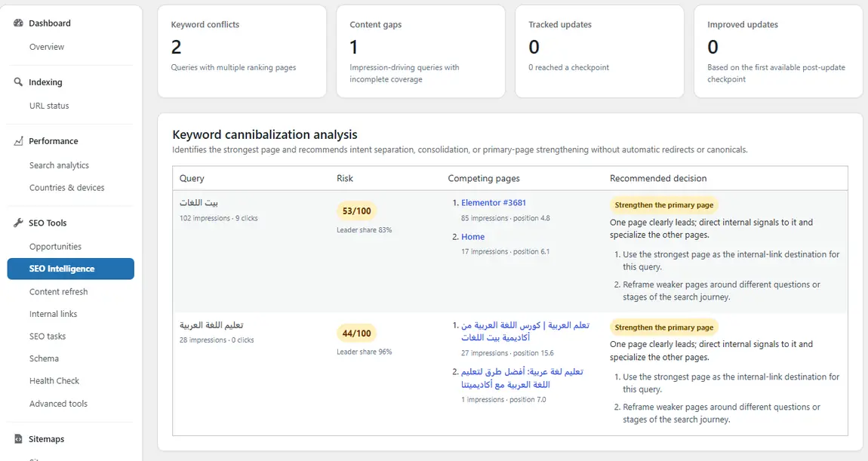This screenshot has width=868, height=461.
Task: Open Health Check
Action: (x=54, y=381)
